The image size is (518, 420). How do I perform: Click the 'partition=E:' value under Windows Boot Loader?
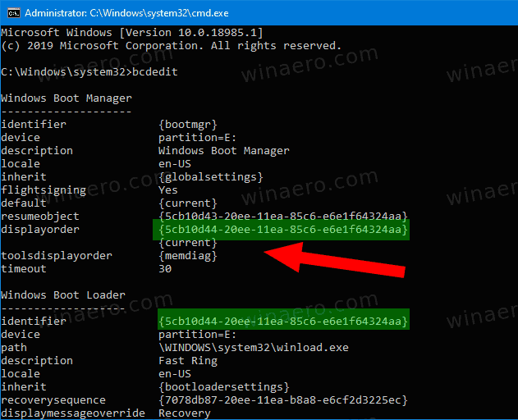(197, 335)
